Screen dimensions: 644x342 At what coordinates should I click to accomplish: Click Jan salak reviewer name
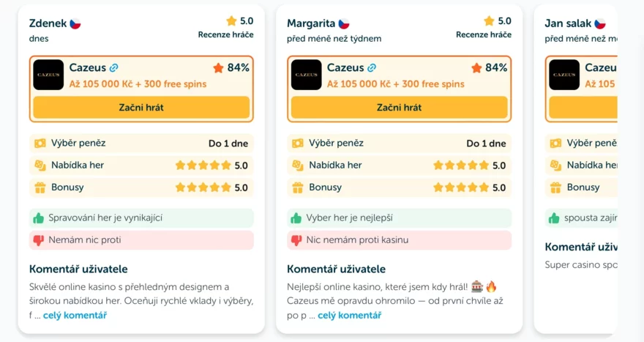point(568,23)
